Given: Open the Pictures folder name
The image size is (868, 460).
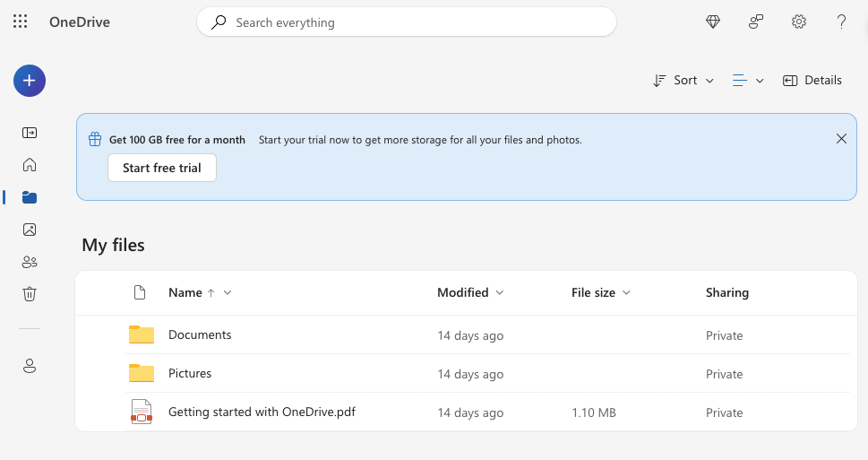Looking at the screenshot, I should tap(190, 373).
